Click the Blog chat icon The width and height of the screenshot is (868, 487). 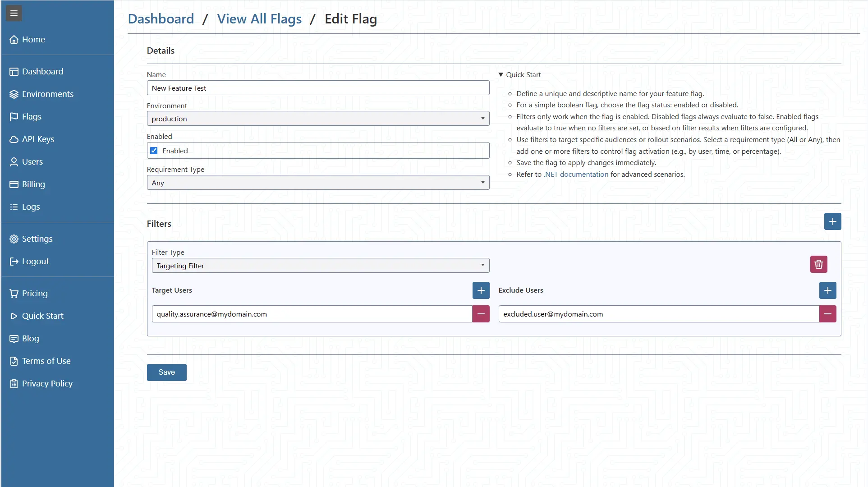14,339
